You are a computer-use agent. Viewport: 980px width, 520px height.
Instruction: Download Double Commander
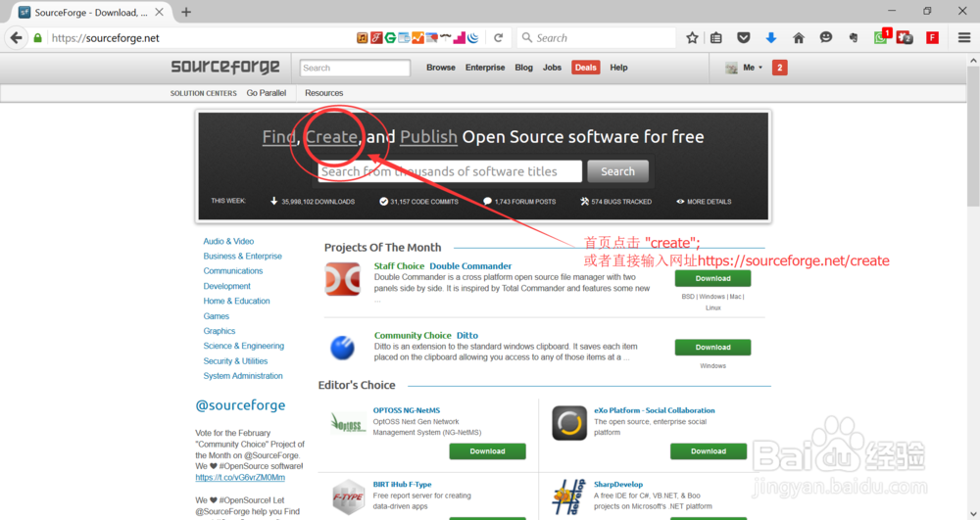pos(712,278)
